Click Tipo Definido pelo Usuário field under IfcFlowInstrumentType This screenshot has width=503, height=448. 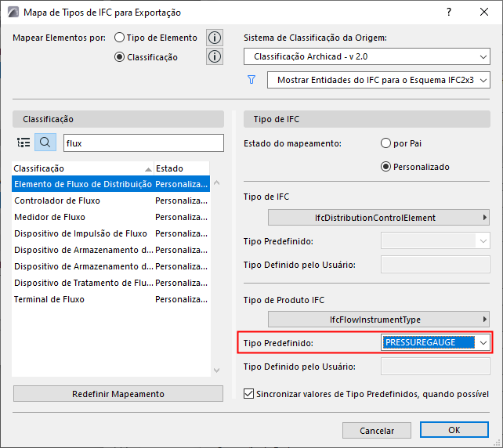pos(436,367)
